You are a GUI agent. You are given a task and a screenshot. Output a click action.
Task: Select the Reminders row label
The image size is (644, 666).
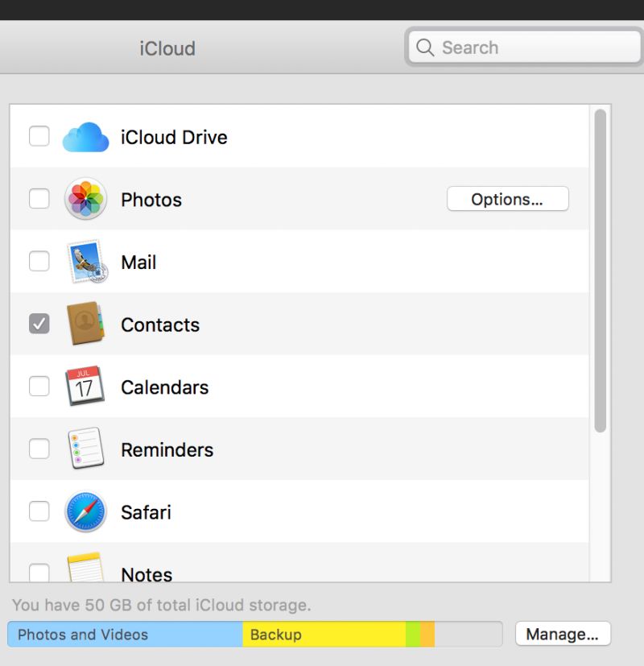click(167, 450)
